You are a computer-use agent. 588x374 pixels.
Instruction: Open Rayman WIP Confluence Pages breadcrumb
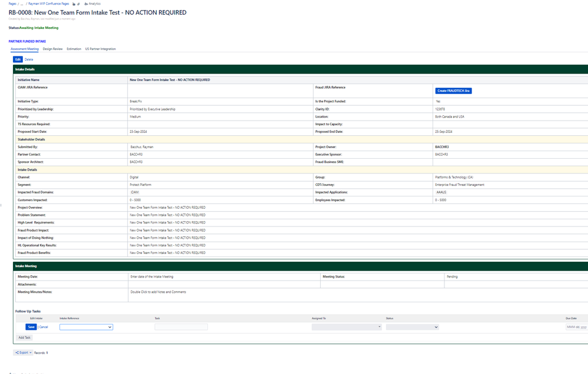point(49,4)
